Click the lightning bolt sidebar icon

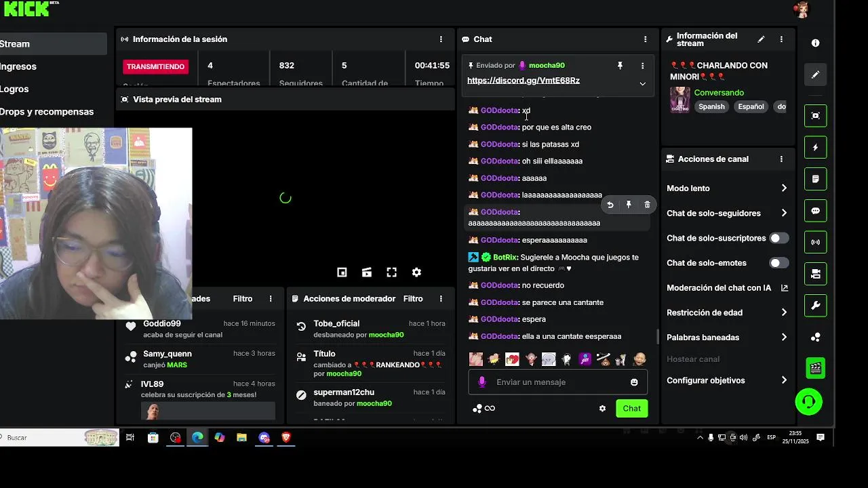(815, 147)
